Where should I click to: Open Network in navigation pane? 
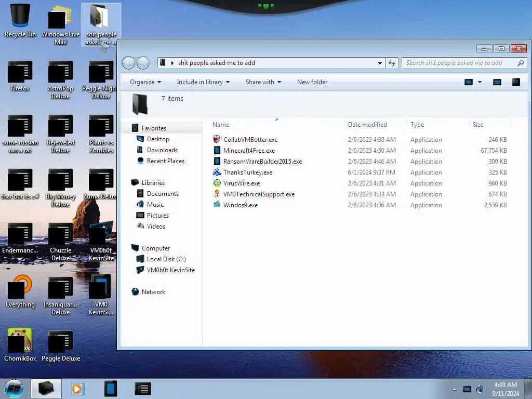tap(153, 291)
